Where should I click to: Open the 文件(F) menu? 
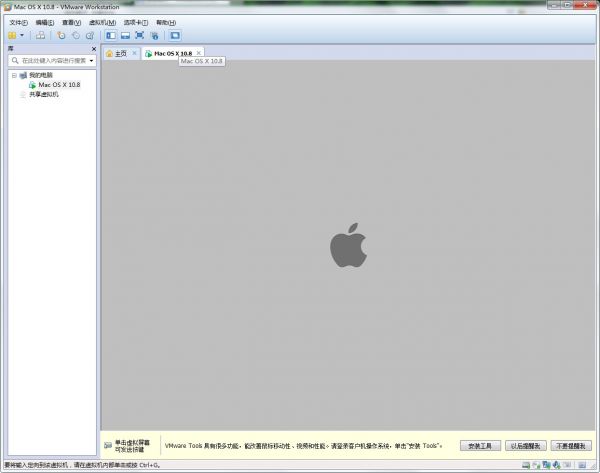tap(18, 23)
